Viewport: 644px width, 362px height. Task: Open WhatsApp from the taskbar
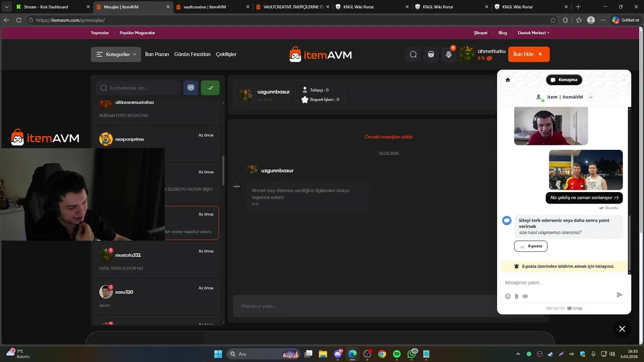pos(412,354)
